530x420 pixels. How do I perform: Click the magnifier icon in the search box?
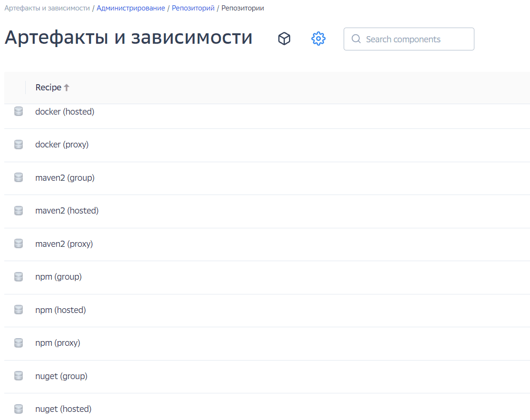(356, 39)
